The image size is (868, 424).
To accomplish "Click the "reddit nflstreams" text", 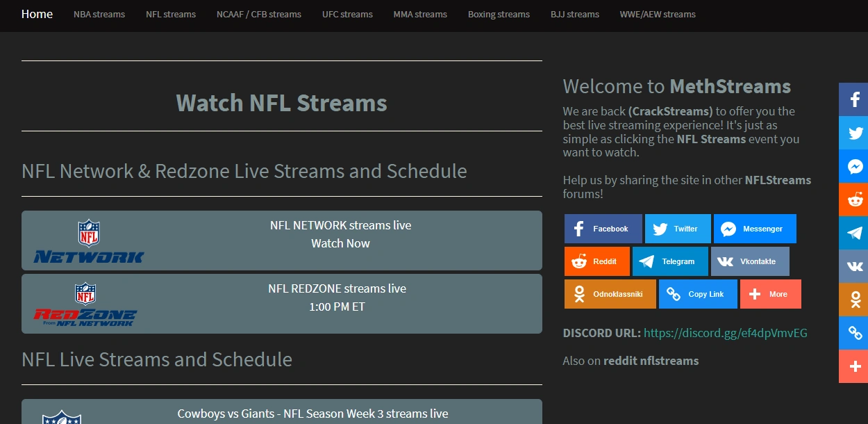I will point(651,361).
